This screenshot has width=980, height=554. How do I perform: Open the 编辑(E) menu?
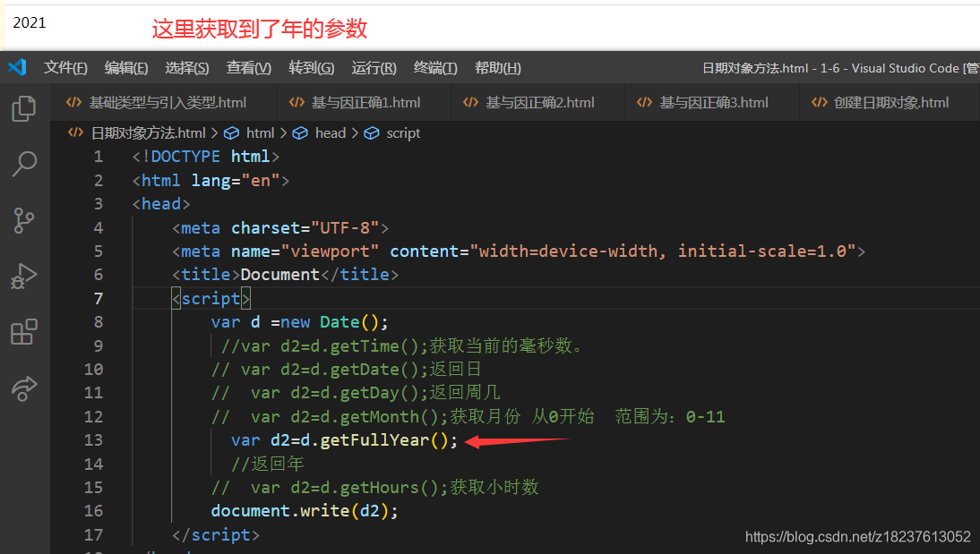(x=126, y=67)
